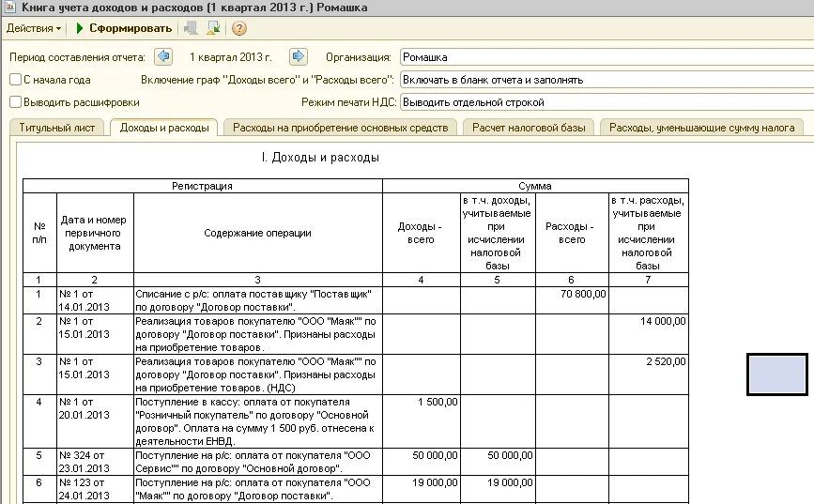The image size is (814, 504).
Task: Click the light blue rectangle swatch
Action: pyautogui.click(x=777, y=374)
